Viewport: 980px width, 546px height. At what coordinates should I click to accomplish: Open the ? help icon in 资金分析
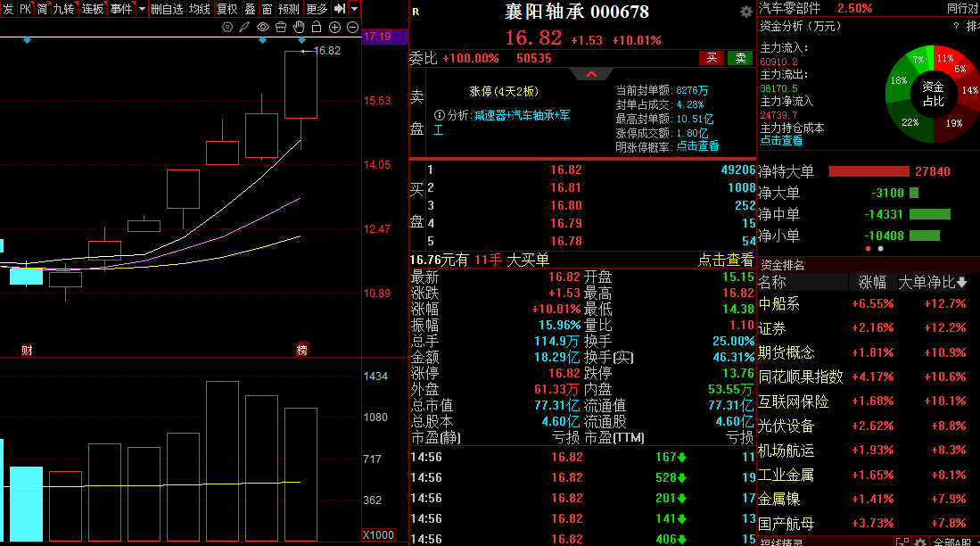(956, 26)
